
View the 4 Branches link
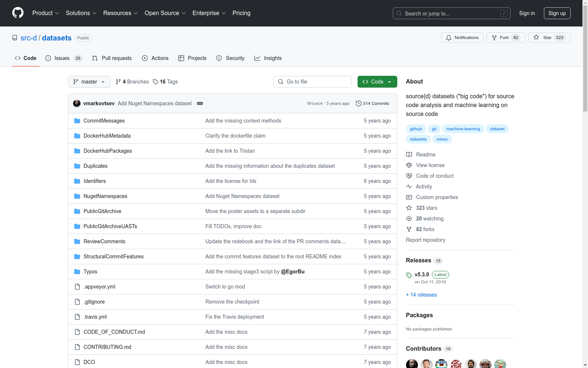coord(132,82)
